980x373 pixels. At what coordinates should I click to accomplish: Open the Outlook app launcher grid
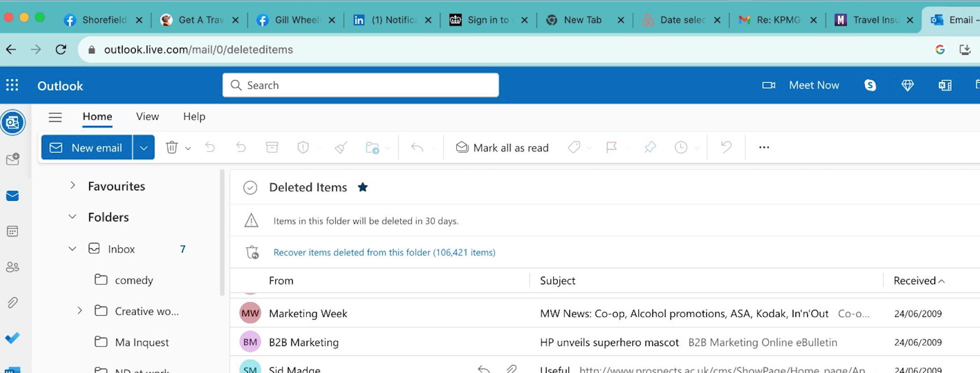(x=12, y=85)
